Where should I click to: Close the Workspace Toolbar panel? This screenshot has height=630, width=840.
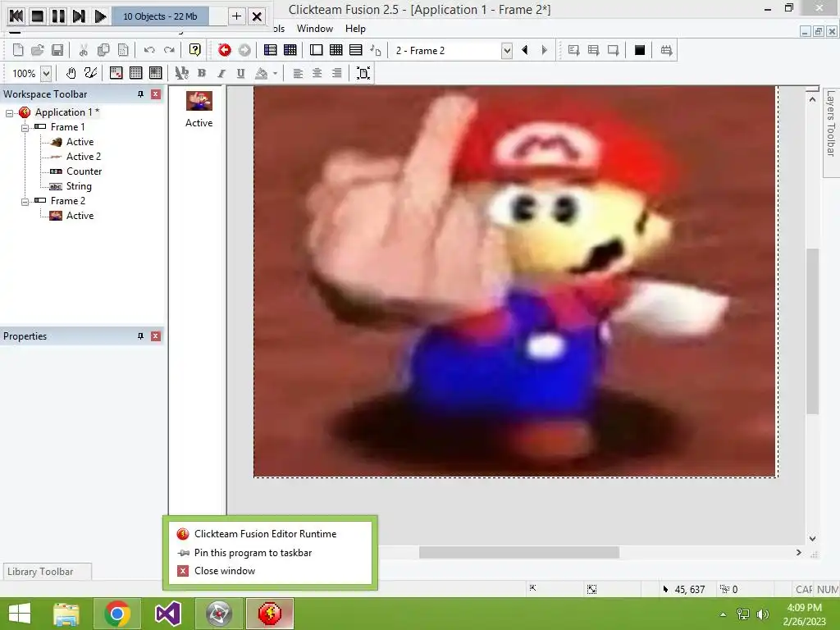pyautogui.click(x=155, y=94)
